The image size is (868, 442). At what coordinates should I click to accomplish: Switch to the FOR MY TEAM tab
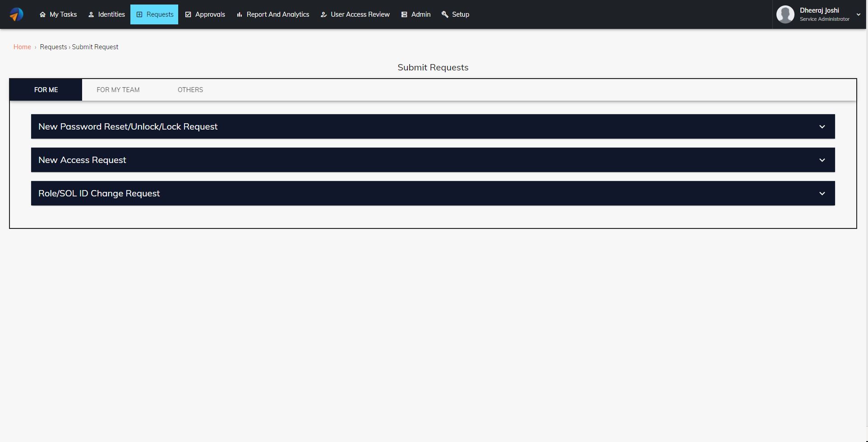(118, 89)
